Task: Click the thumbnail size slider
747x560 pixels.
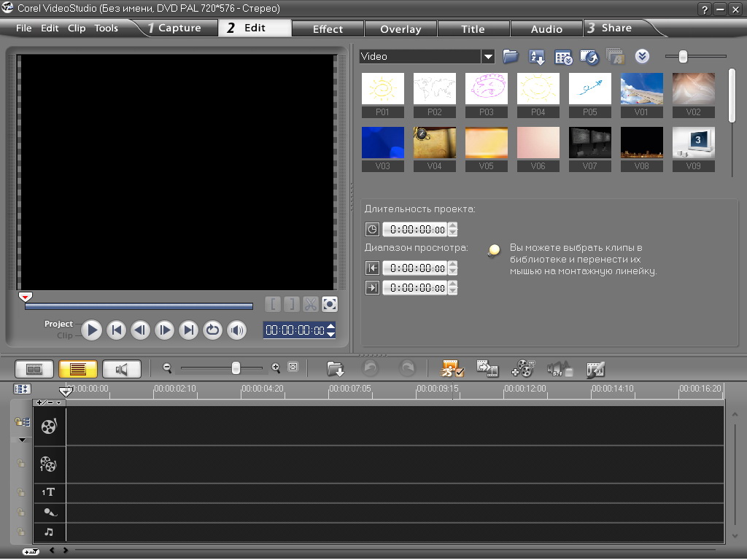Action: 683,57
